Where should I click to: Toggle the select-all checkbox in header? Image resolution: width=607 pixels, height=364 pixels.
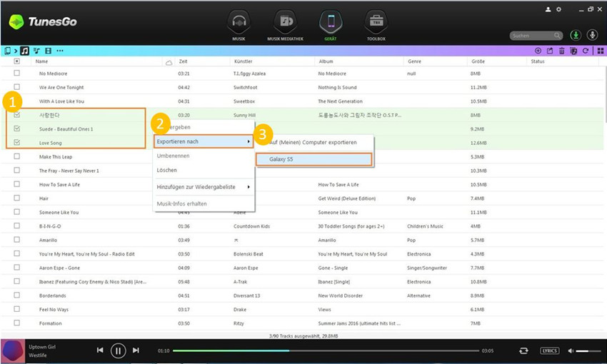[x=16, y=61]
